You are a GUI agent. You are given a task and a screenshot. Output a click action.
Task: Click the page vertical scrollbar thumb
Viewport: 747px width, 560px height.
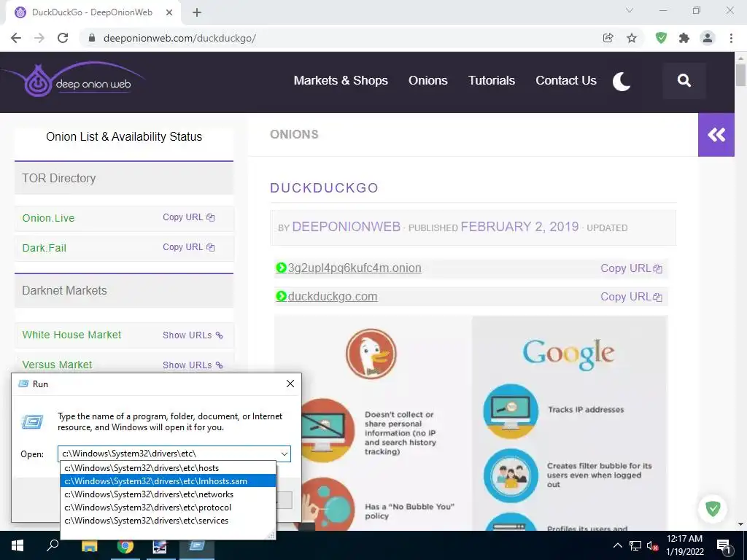pyautogui.click(x=740, y=74)
